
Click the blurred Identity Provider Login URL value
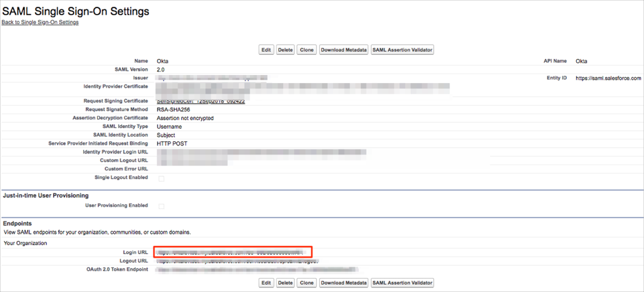262,153
